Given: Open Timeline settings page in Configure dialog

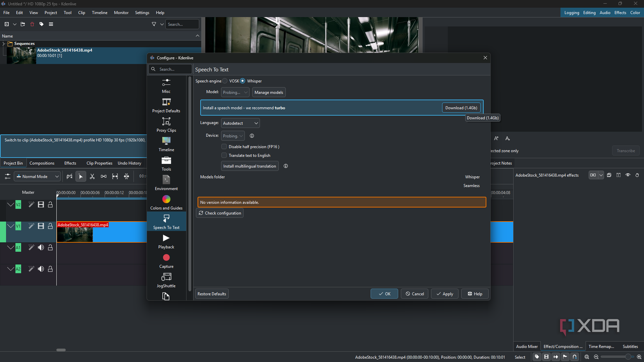Looking at the screenshot, I should (x=166, y=144).
